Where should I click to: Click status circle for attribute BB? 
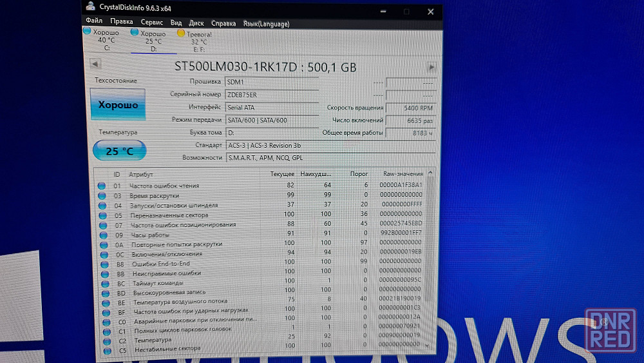pos(105,274)
